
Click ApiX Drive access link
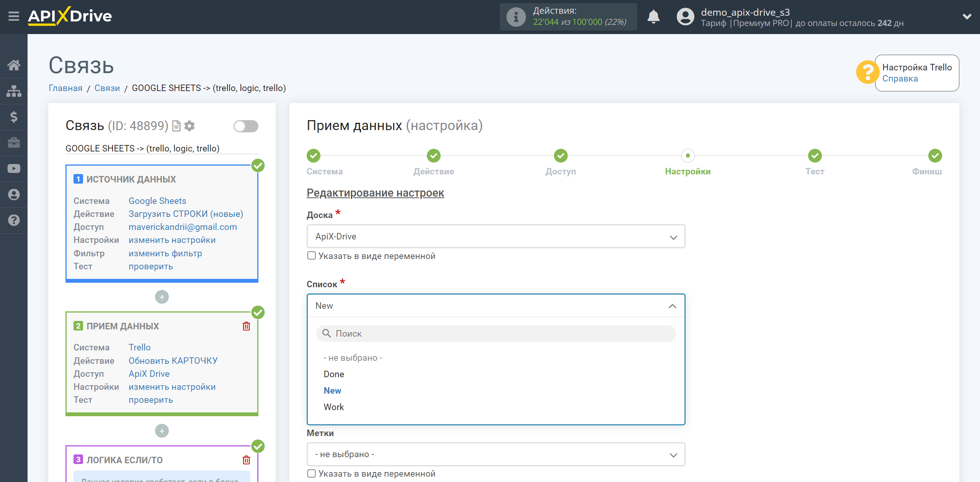click(149, 374)
